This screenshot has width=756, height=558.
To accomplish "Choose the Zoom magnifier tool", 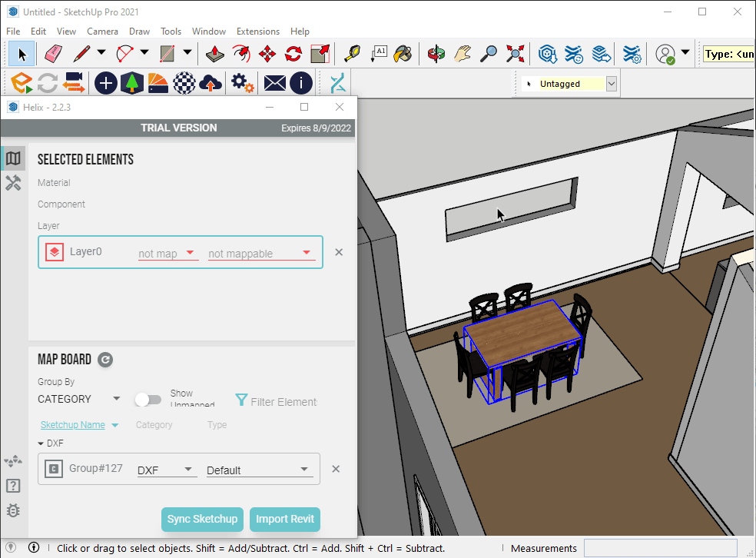I will (x=489, y=54).
